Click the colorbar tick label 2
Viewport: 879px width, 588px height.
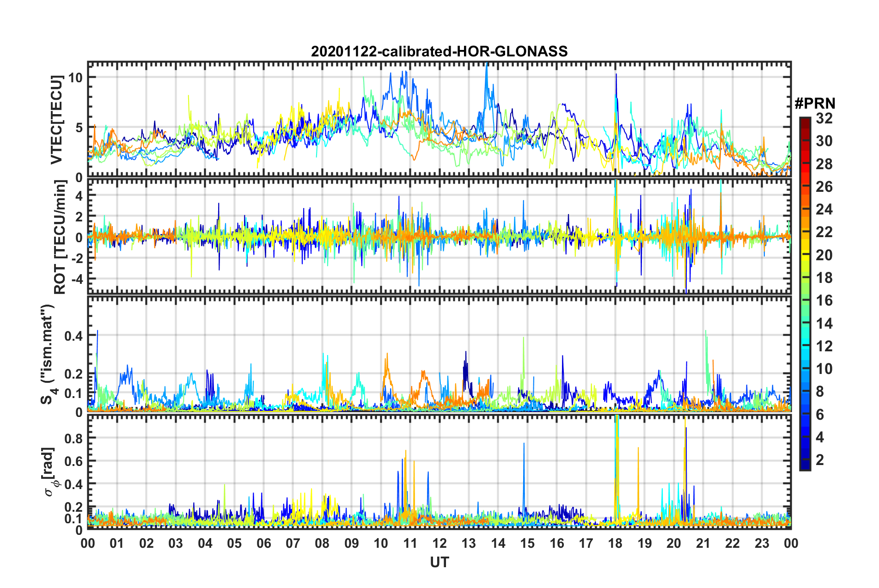pos(820,459)
